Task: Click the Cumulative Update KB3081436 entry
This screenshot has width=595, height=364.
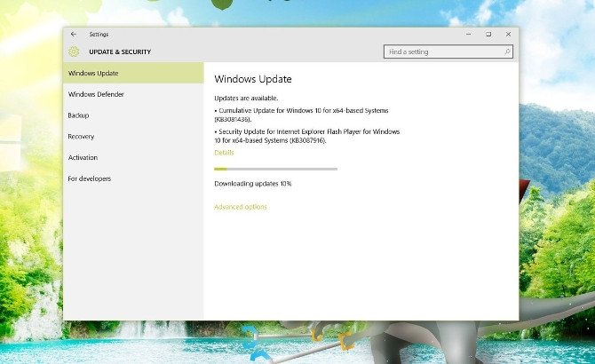Action: tap(302, 115)
